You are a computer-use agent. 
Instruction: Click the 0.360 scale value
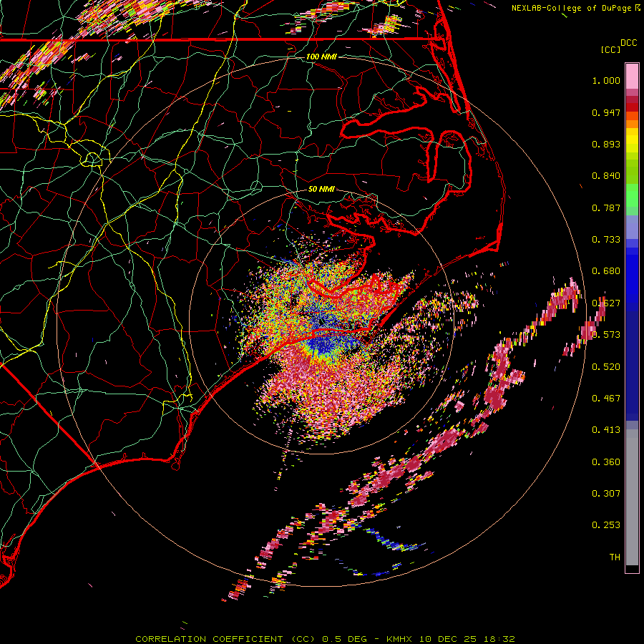606,462
